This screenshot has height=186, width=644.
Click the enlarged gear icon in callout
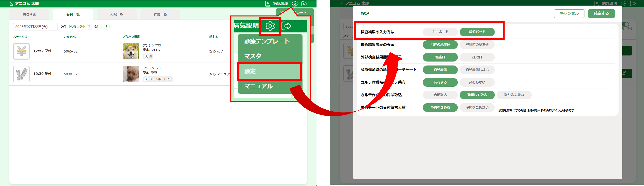(x=270, y=26)
